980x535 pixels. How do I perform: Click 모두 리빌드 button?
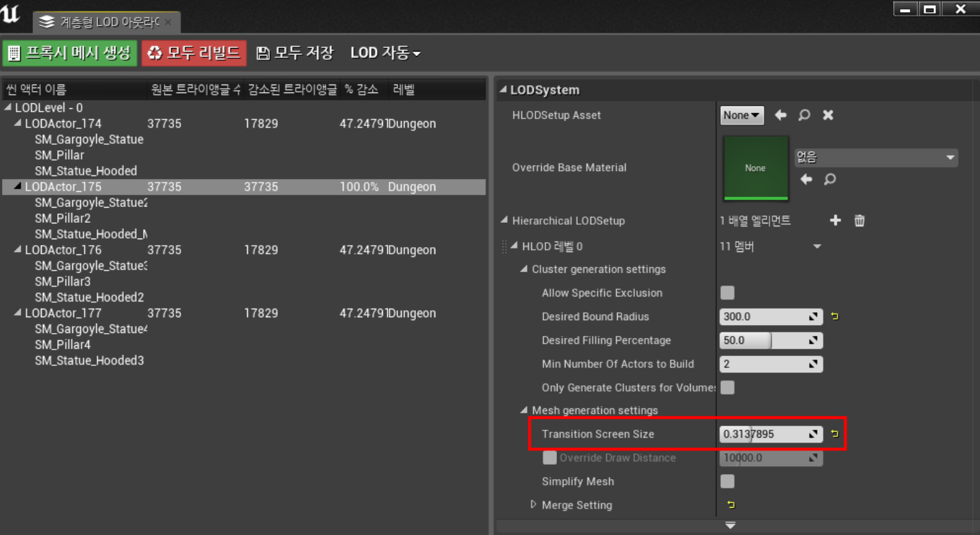coord(194,53)
